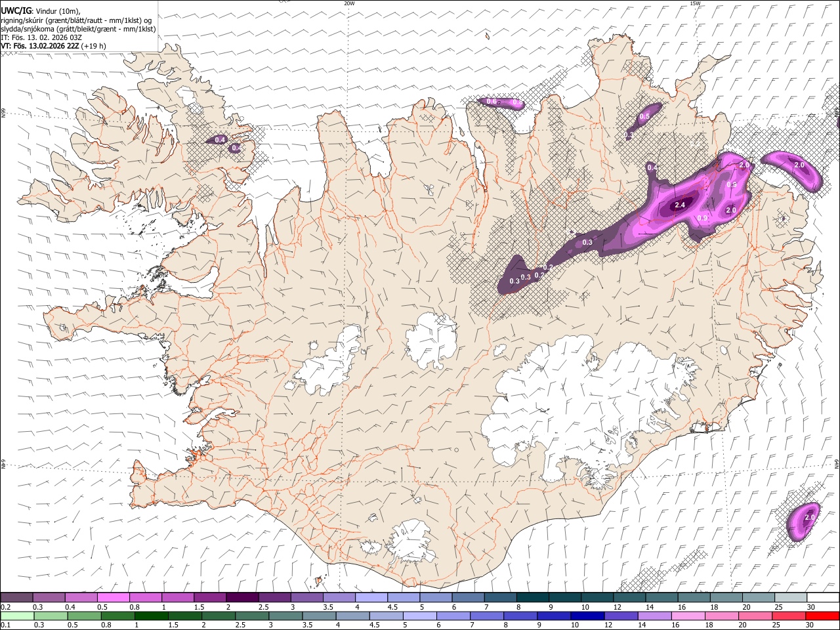
Task: Pick the darkest green rain swatch at 1
Action: pyautogui.click(x=151, y=616)
